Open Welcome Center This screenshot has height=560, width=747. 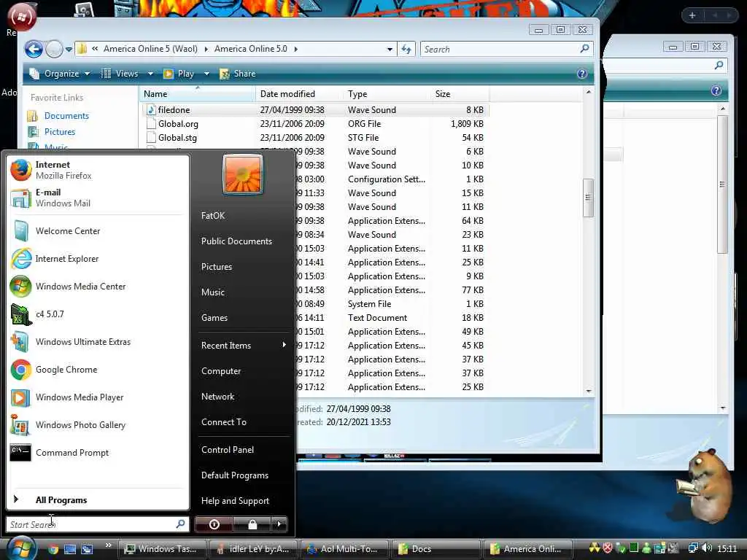pos(98,231)
